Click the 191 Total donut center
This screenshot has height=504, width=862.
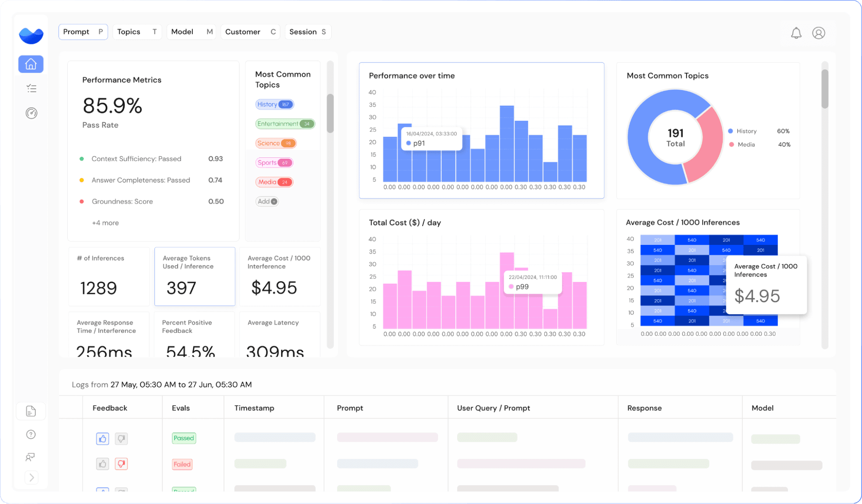(x=675, y=138)
